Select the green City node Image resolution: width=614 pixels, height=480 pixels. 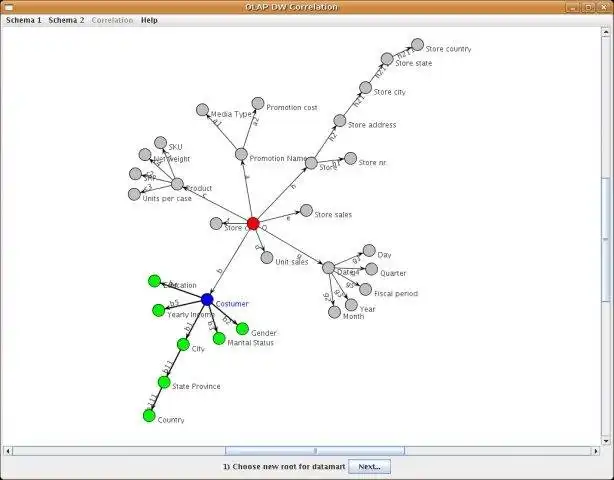point(183,345)
